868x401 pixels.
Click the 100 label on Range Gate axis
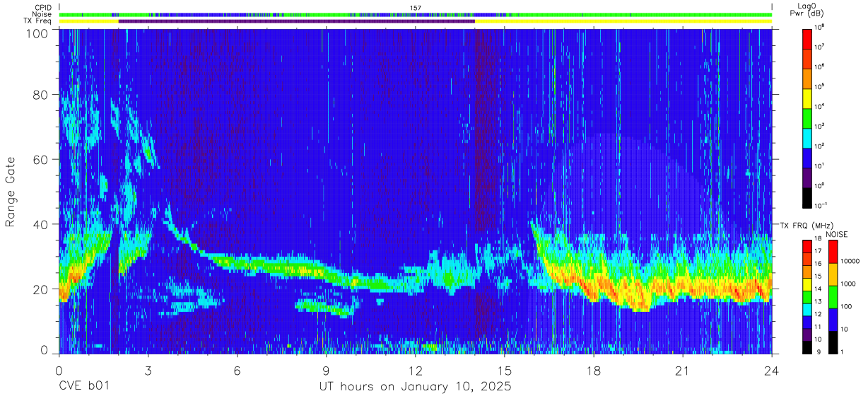tap(37, 33)
